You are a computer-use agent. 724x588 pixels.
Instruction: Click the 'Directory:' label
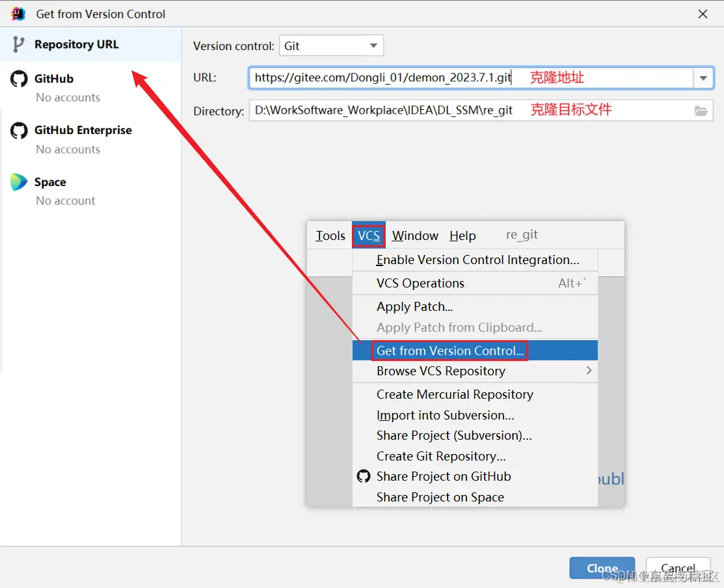point(219,111)
